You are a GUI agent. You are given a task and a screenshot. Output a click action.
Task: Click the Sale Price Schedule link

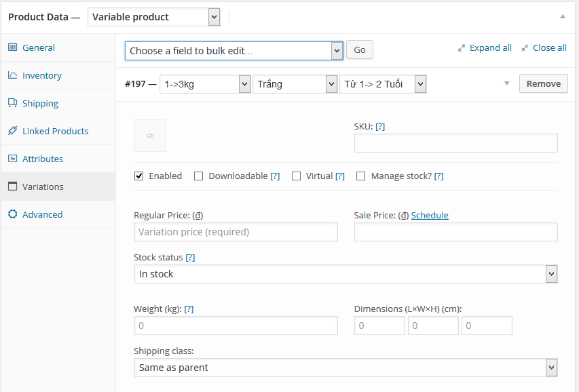tap(430, 215)
